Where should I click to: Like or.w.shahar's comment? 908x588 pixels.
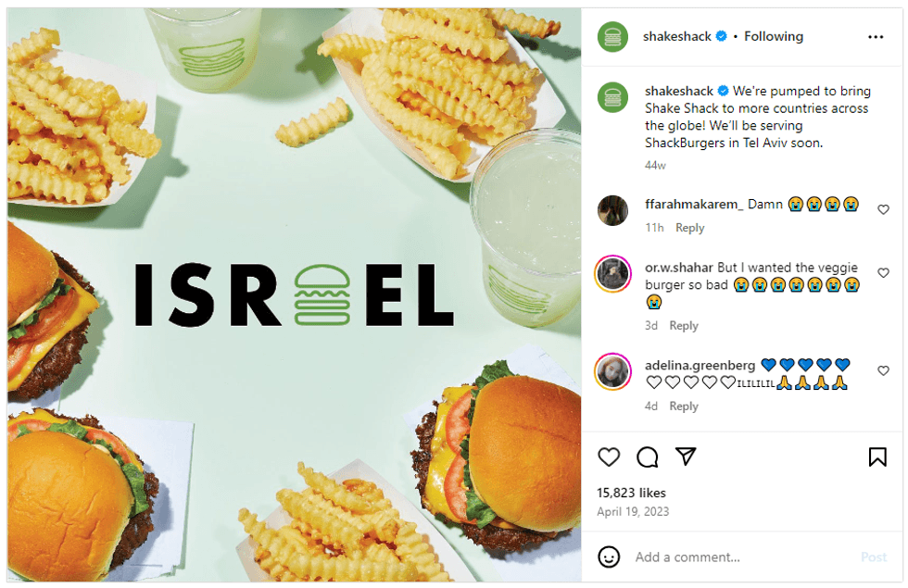tap(883, 272)
